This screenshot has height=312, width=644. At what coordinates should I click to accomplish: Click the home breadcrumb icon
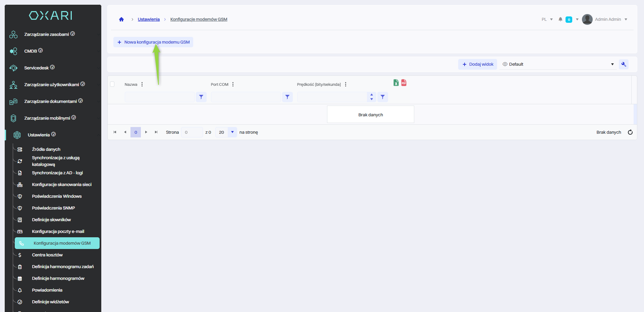click(x=121, y=19)
